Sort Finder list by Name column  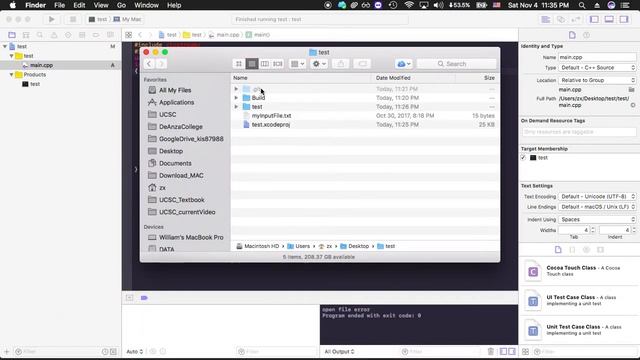[x=240, y=78]
